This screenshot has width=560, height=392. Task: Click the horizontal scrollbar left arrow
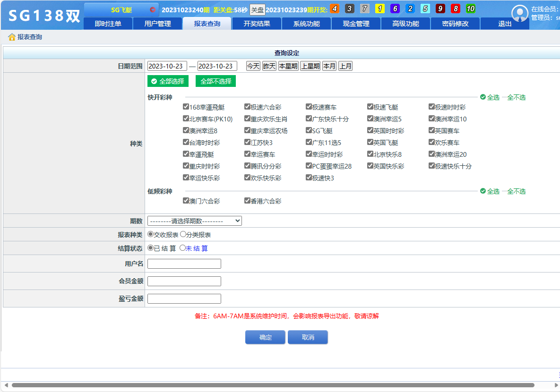pos(6,385)
